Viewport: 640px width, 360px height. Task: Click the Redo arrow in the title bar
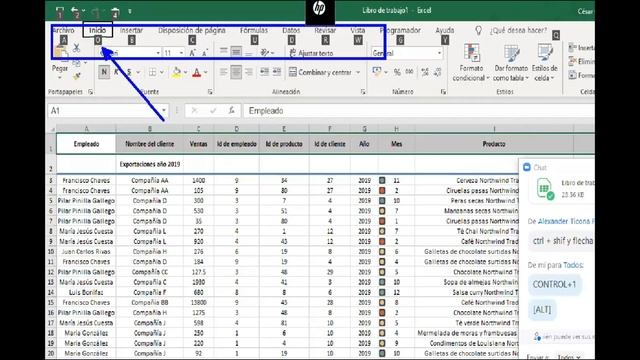[x=96, y=11]
